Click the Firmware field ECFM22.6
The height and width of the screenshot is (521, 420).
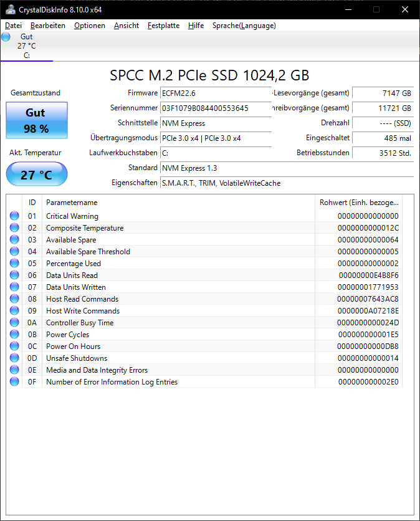click(216, 93)
